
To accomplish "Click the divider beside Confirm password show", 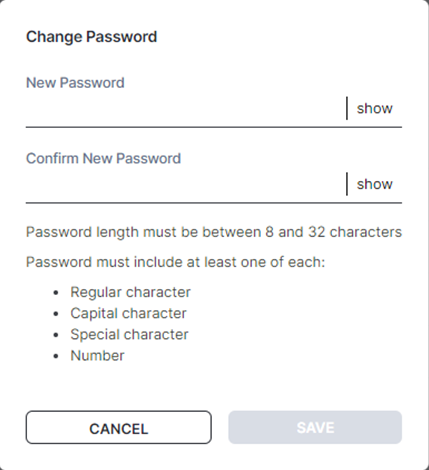I will coord(347,184).
